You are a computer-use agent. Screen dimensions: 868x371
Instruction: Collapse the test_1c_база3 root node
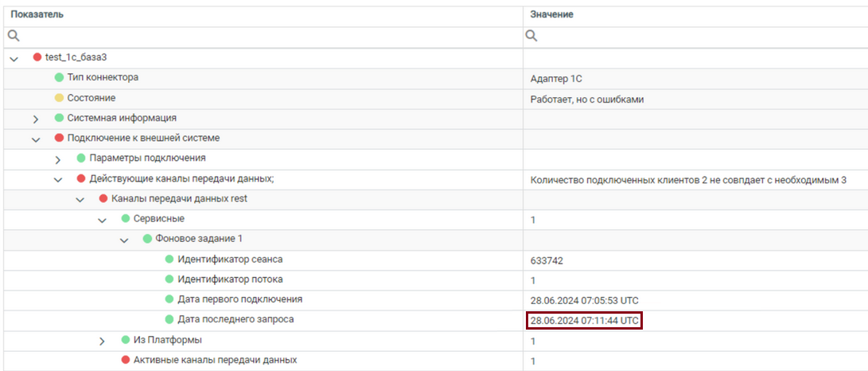point(14,58)
